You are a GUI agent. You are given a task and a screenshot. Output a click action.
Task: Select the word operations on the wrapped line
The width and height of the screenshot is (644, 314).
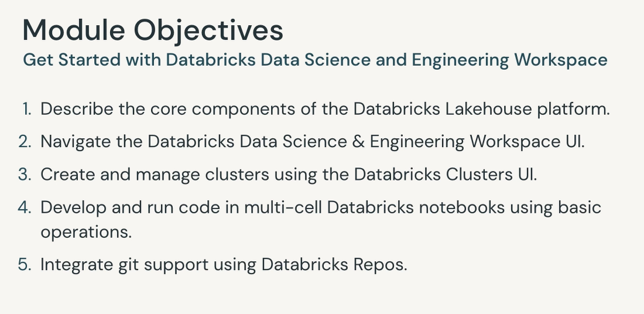click(x=86, y=233)
